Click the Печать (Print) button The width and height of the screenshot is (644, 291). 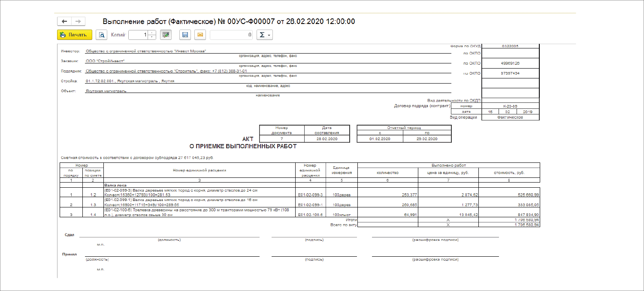(x=75, y=35)
